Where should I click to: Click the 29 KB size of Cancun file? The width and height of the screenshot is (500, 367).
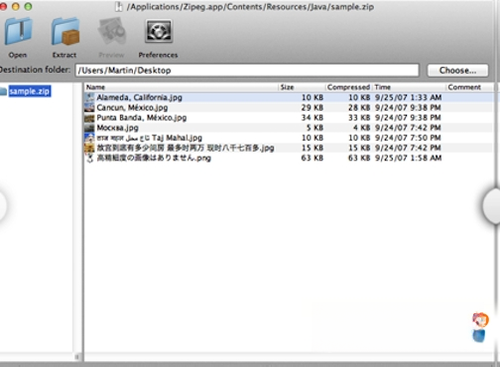(312, 107)
